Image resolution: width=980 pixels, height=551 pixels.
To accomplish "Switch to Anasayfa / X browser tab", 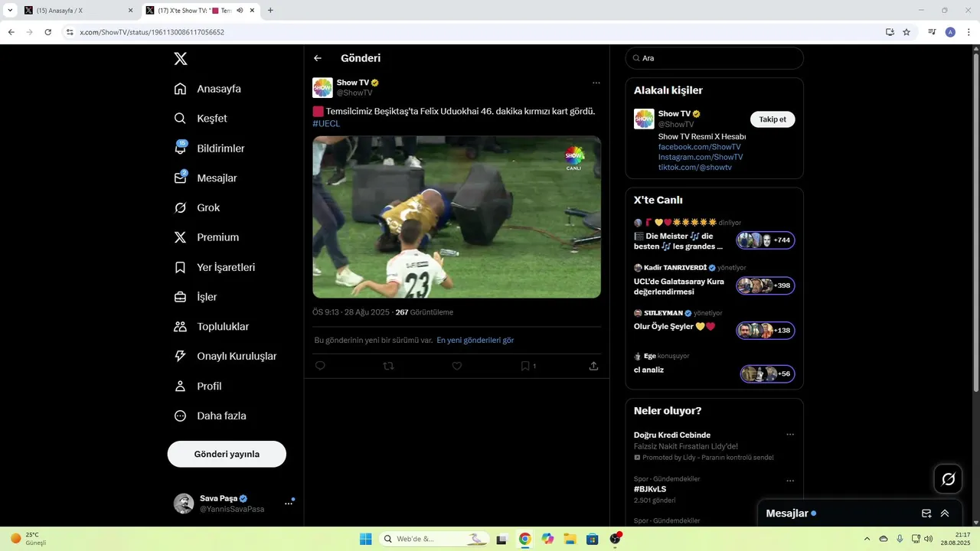I will tap(77, 11).
